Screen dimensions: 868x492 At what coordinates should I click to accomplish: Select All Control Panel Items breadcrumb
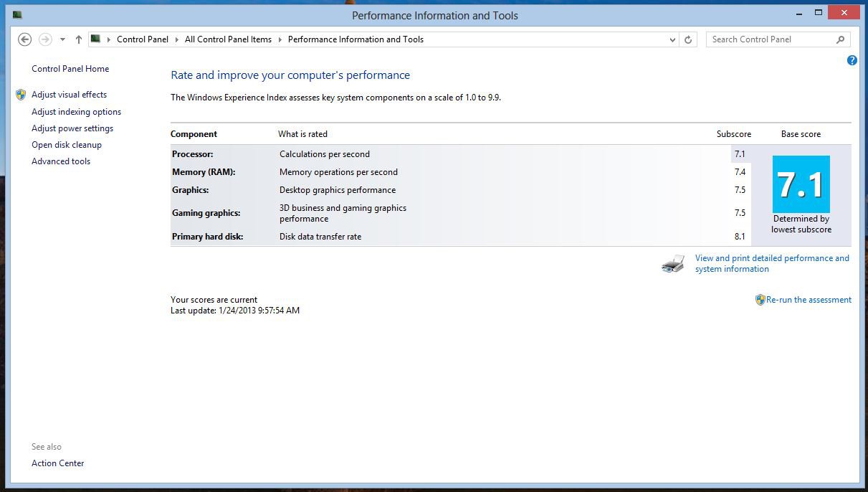tap(228, 39)
